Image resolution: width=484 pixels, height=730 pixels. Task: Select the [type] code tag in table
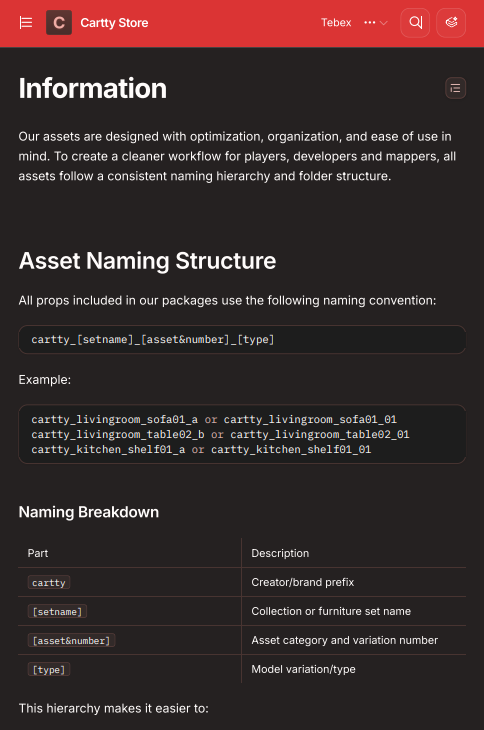tap(49, 669)
